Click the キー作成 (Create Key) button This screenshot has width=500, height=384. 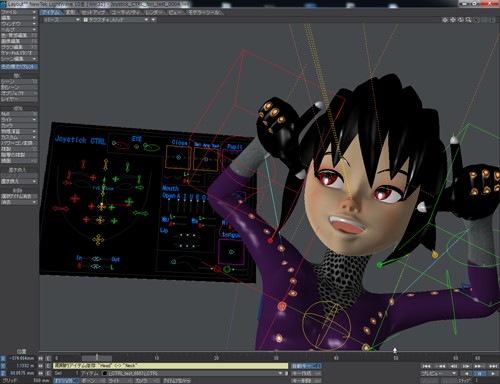(x=306, y=373)
